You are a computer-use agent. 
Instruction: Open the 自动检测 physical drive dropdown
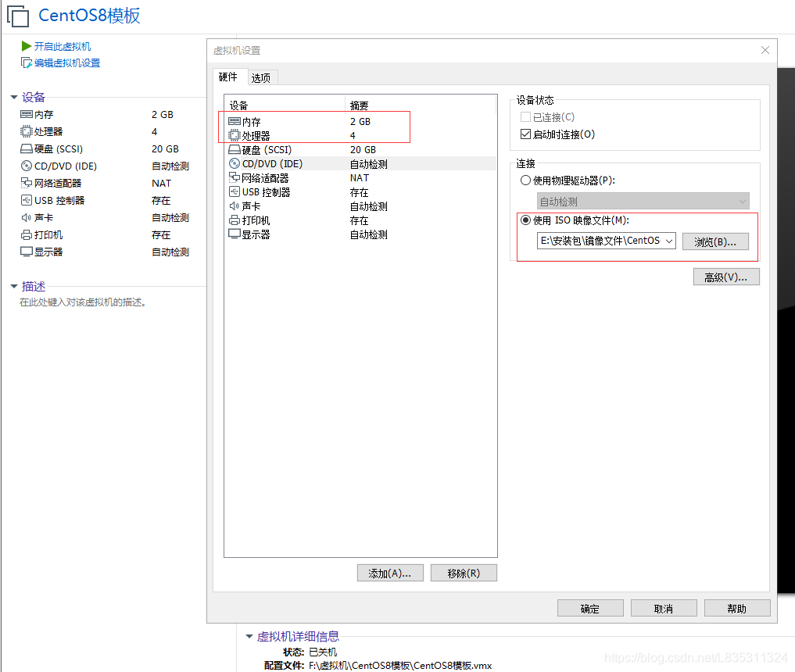643,201
